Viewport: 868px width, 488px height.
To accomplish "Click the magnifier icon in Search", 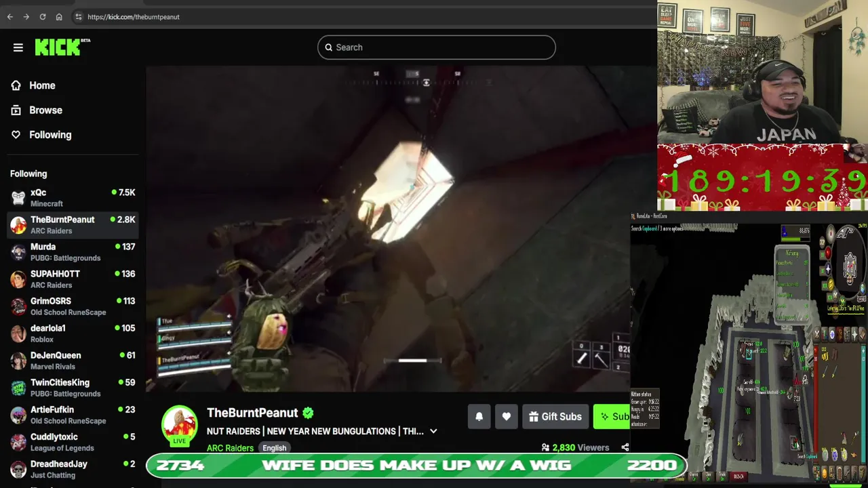I will coord(329,47).
